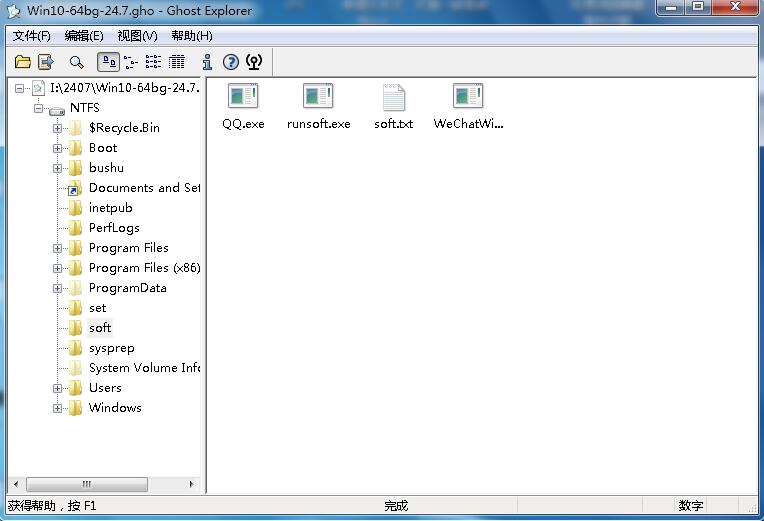The height and width of the screenshot is (521, 764).
Task: Select the ProgramData folder
Action: pos(128,288)
